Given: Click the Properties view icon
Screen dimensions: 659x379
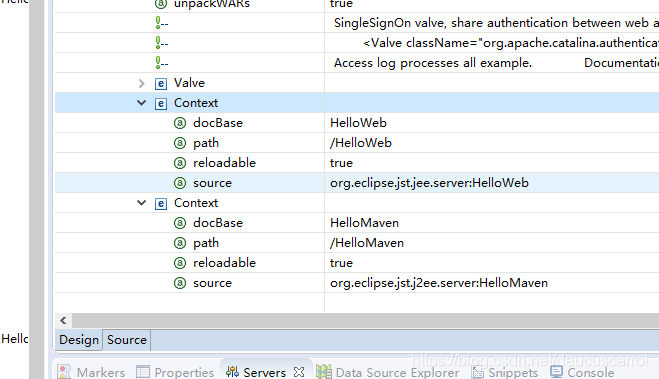Looking at the screenshot, I should pyautogui.click(x=143, y=372).
